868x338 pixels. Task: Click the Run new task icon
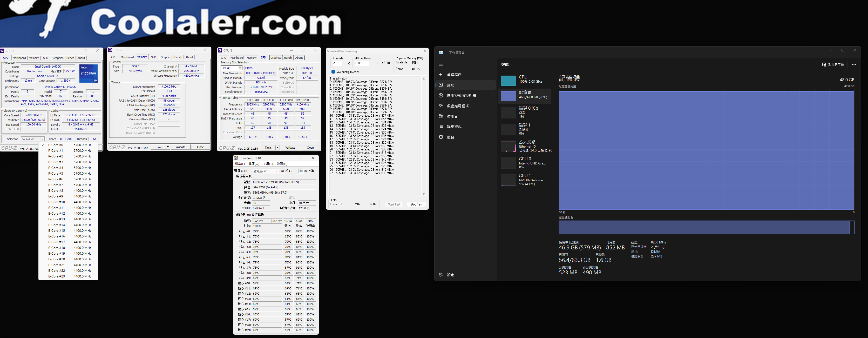pyautogui.click(x=824, y=64)
